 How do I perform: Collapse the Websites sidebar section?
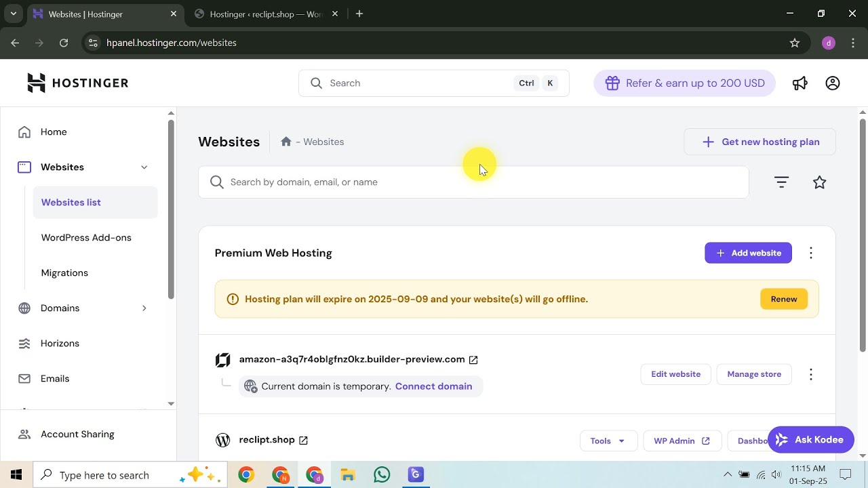click(x=144, y=167)
